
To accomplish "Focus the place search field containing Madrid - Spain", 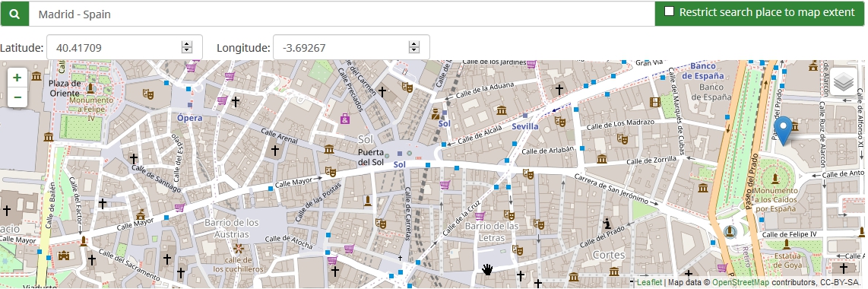I will click(x=341, y=14).
